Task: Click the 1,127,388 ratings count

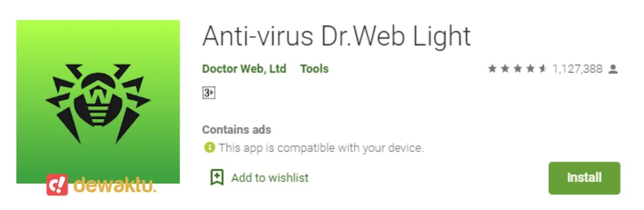Action: coord(577,69)
